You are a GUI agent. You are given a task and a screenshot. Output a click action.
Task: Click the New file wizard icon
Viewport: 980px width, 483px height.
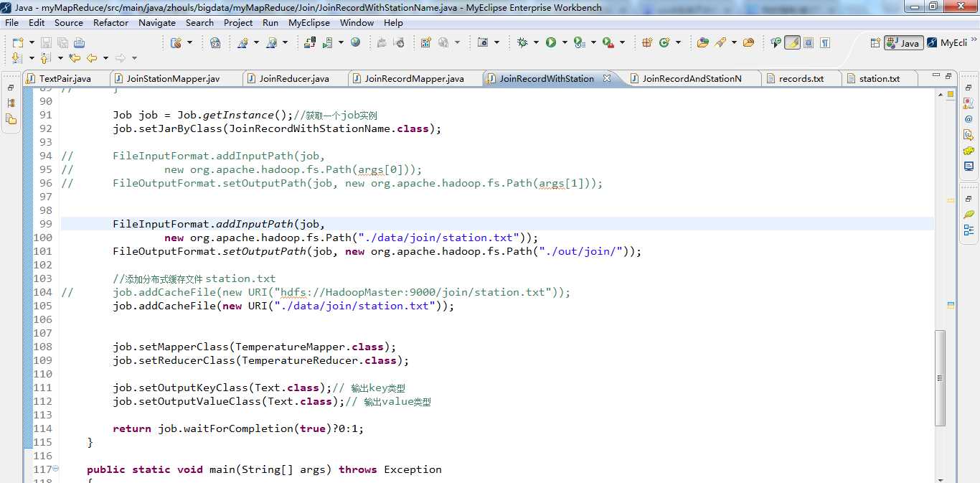pyautogui.click(x=17, y=43)
